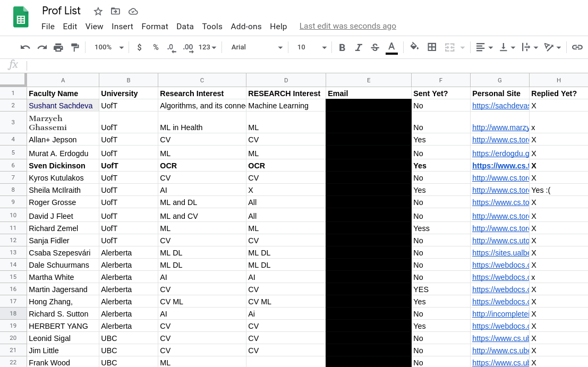This screenshot has width=588, height=367.
Task: Expand the Arial font dropdown
Action: pyautogui.click(x=257, y=47)
